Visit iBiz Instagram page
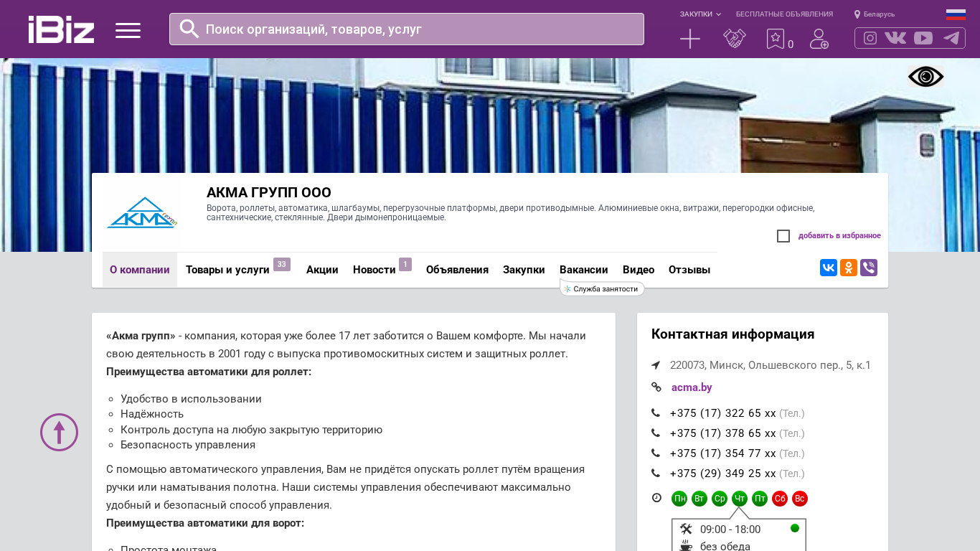 870,38
